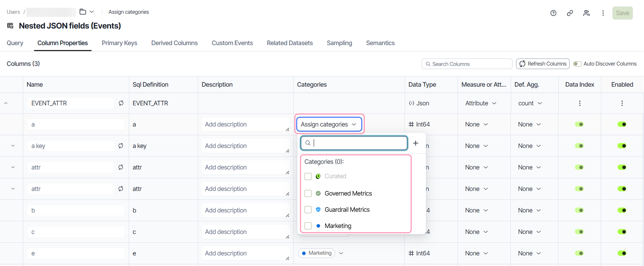Open EVENT_ATTR Attribute measure dropdown
644x266 pixels.
[x=481, y=103]
